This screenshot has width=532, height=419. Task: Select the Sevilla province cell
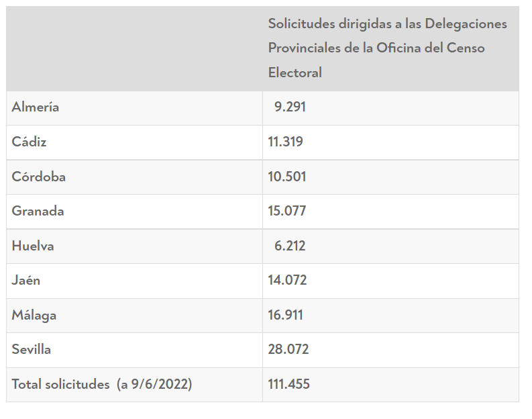pyautogui.click(x=32, y=349)
